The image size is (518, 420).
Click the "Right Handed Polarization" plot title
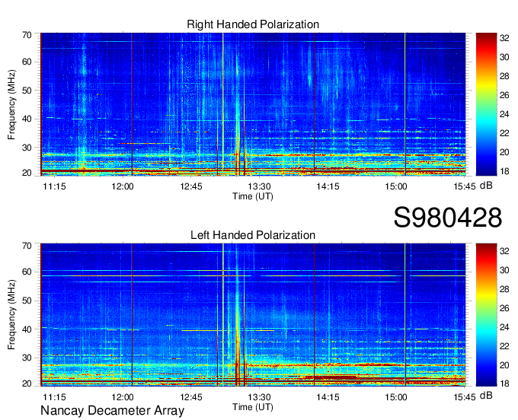click(253, 24)
